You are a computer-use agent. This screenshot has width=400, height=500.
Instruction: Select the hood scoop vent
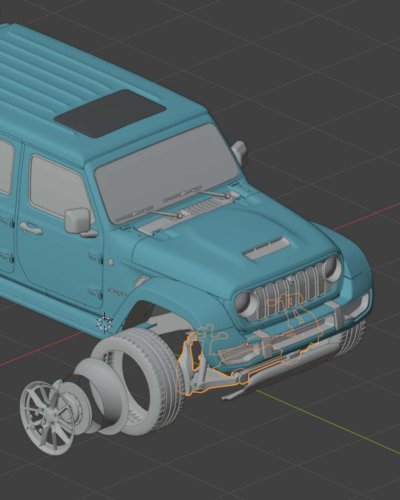[267, 248]
